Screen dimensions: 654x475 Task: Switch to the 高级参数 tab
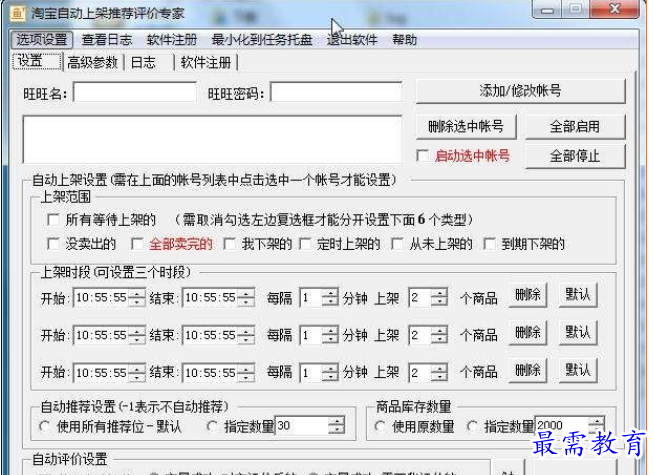click(x=93, y=63)
